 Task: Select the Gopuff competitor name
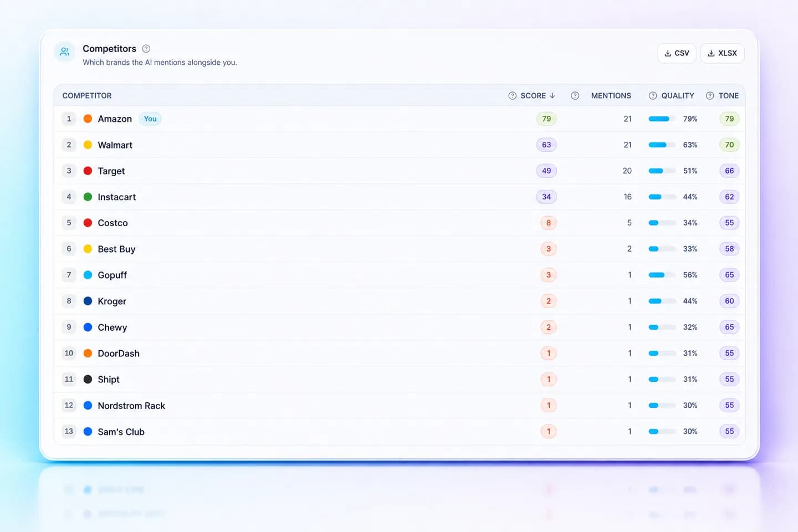pos(112,275)
